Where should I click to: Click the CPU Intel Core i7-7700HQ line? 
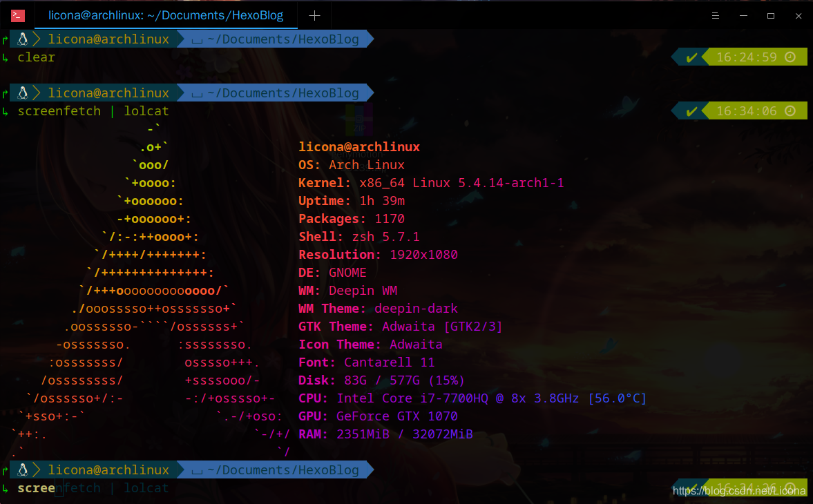(x=472, y=398)
